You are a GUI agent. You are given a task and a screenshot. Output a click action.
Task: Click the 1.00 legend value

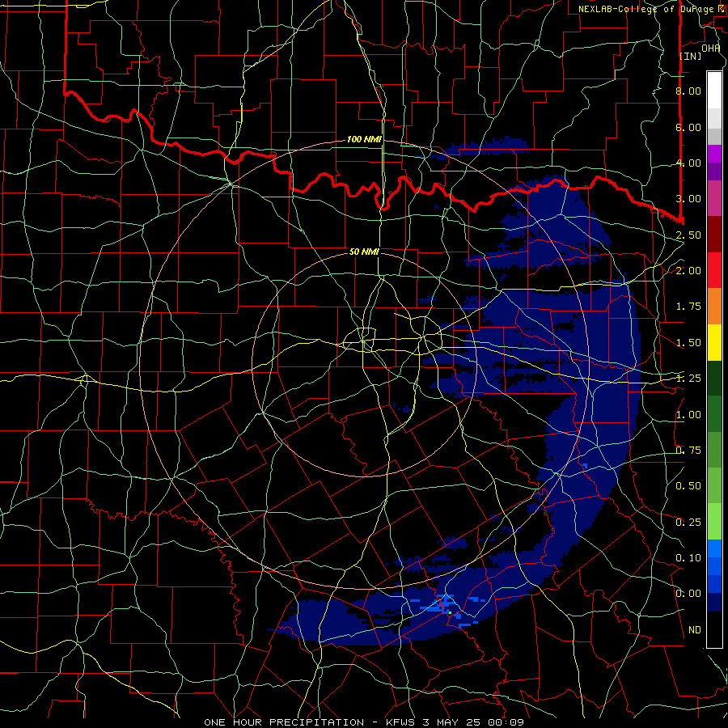pos(688,415)
